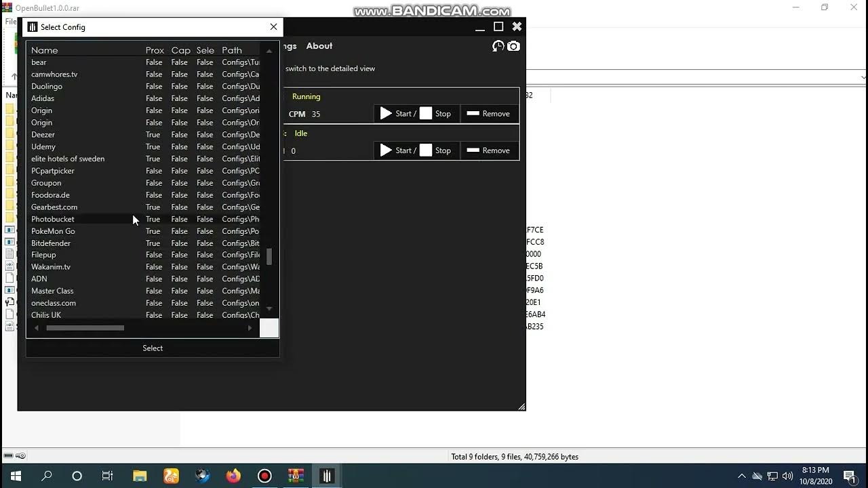Stop the Idle runner

(435, 150)
